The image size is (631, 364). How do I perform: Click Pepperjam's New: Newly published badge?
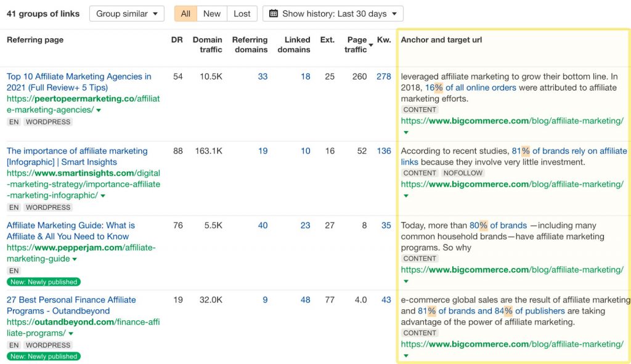click(43, 282)
